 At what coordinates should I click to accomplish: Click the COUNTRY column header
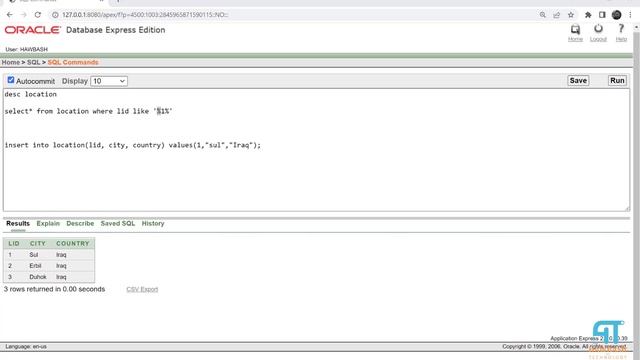coord(73,243)
